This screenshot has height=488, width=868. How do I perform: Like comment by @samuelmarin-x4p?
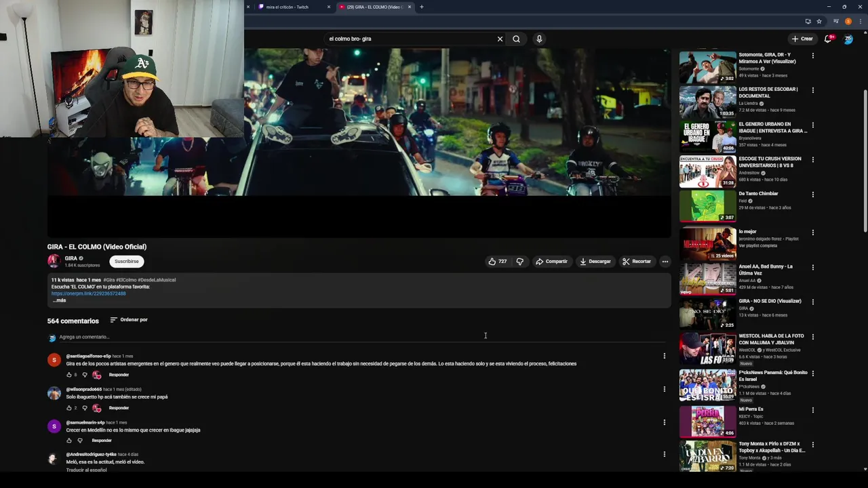click(x=68, y=441)
